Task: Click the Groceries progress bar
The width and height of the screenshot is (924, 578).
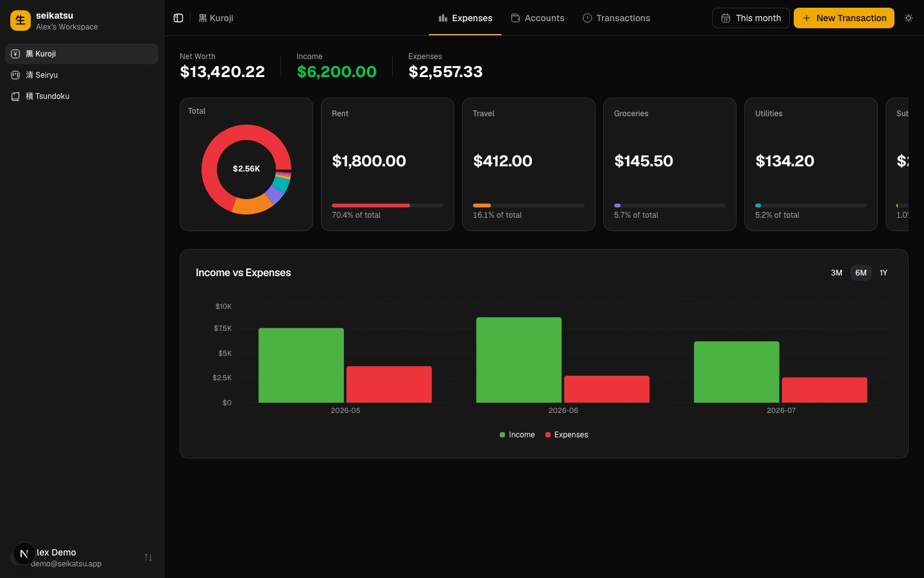Action: pos(670,206)
